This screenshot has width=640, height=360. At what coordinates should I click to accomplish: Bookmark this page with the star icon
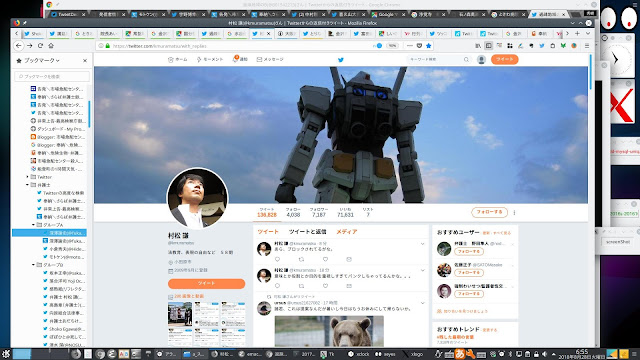(429, 46)
